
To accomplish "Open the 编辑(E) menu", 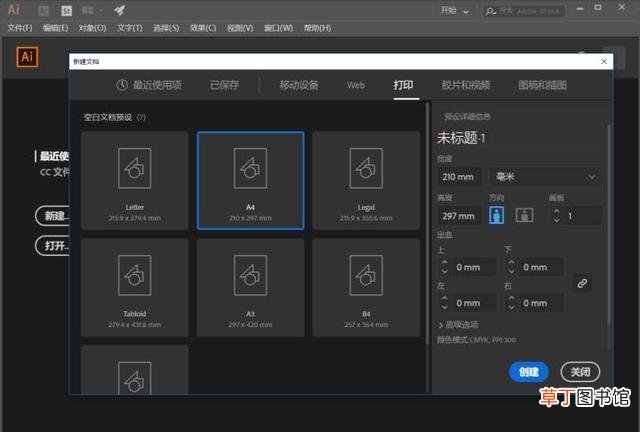I will point(55,28).
